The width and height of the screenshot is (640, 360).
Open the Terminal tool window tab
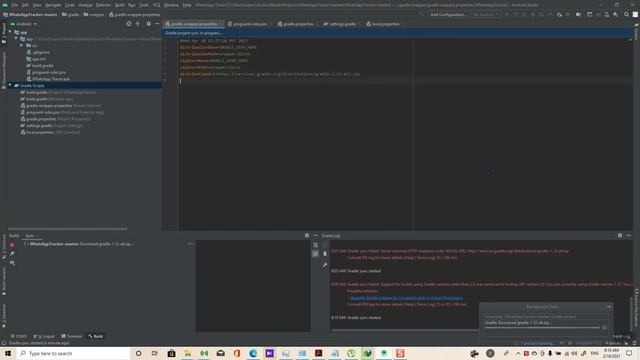(x=71, y=336)
